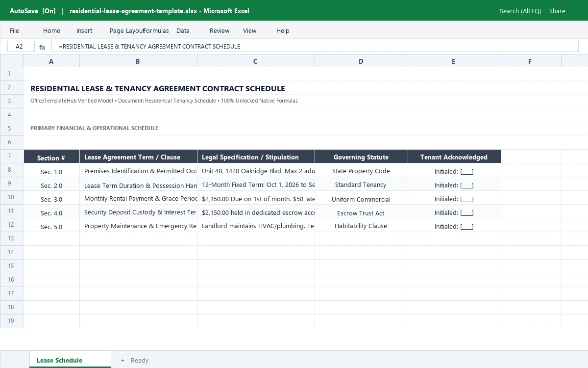Select the Initialed cell for Sec. 5.0
This screenshot has height=368, width=588.
(454, 225)
